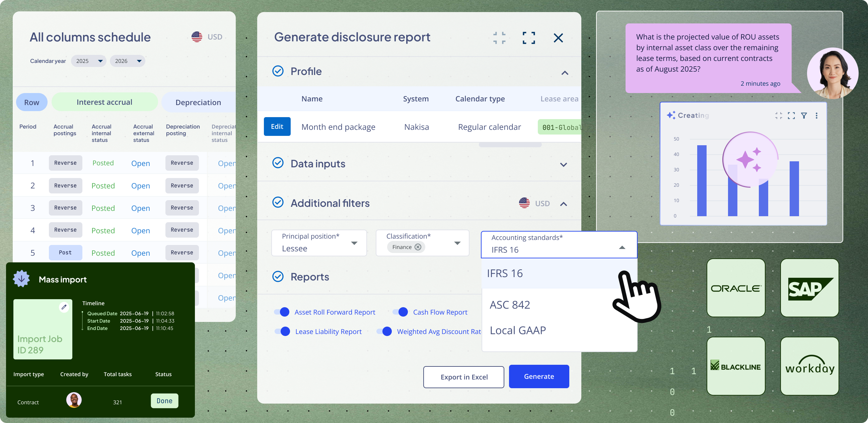Click the pencil edit icon on Import Job ID 289
The width and height of the screenshot is (868, 423).
pos(64,307)
